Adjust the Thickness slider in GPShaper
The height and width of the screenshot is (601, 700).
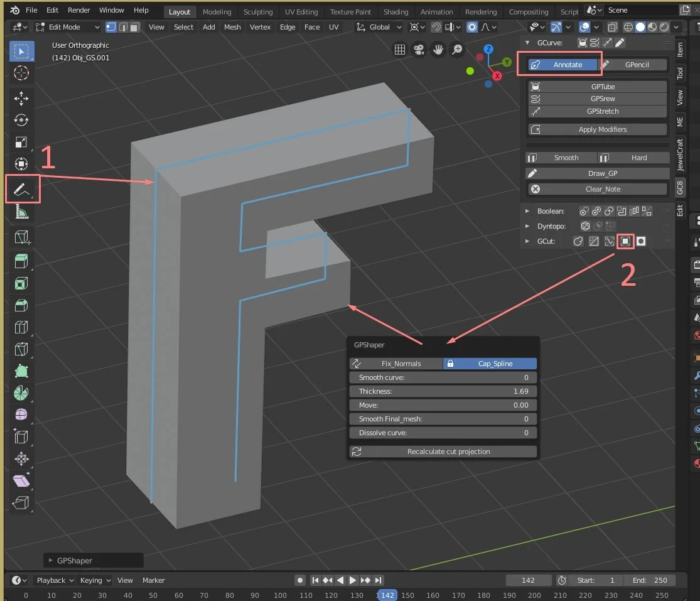coord(443,391)
